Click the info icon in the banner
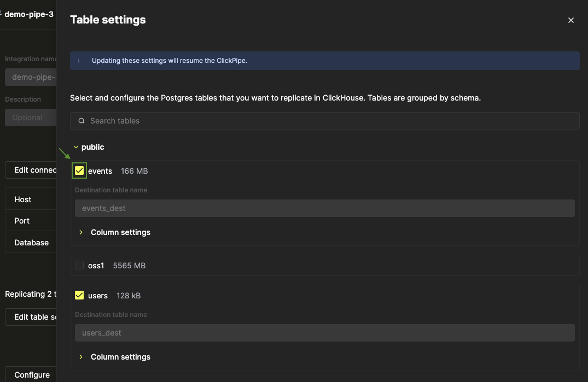This screenshot has height=382, width=588. click(78, 61)
